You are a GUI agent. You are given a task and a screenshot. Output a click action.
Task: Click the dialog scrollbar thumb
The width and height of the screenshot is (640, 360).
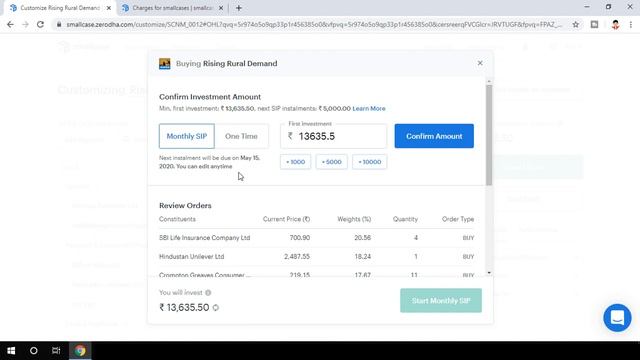pos(489,135)
